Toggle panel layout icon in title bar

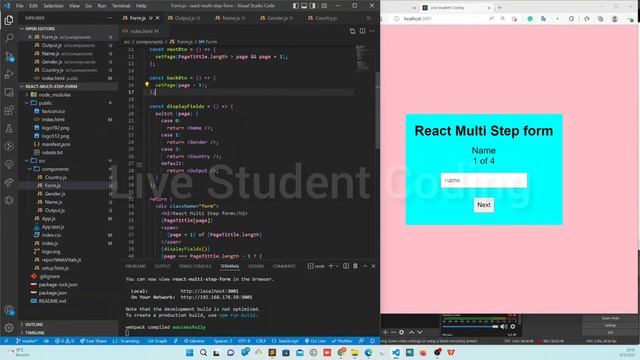point(304,6)
